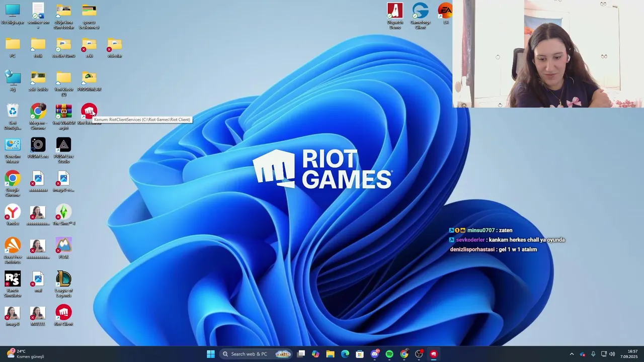Open Spotify from the taskbar

click(389, 354)
